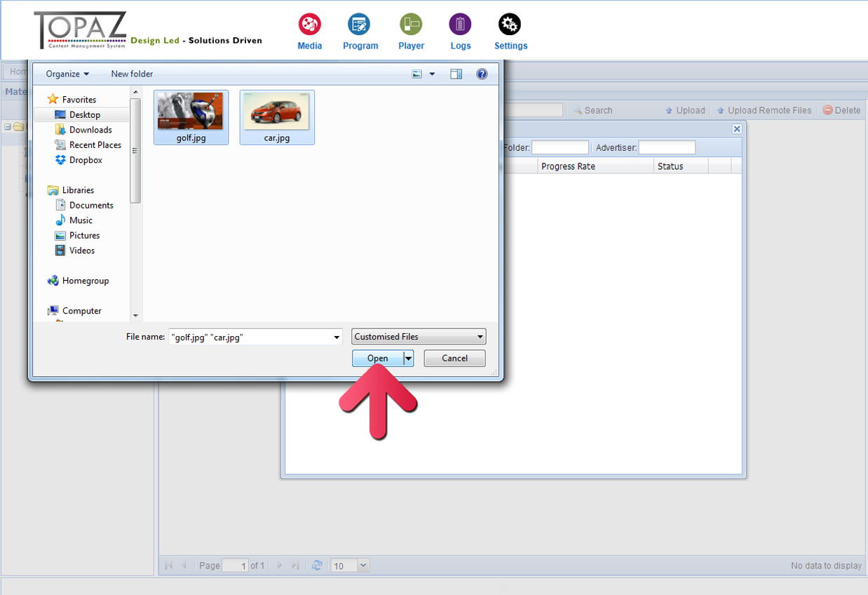Open the Media section icon

[309, 25]
